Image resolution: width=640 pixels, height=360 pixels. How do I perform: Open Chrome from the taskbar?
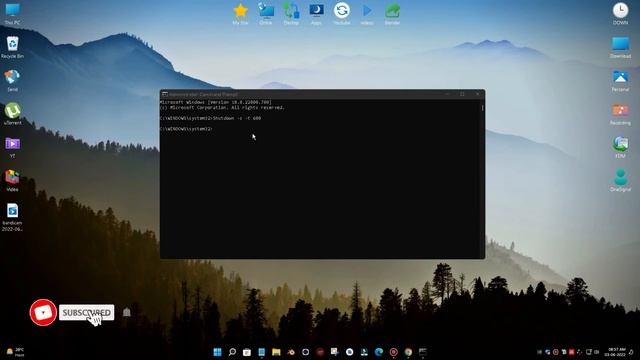click(408, 352)
